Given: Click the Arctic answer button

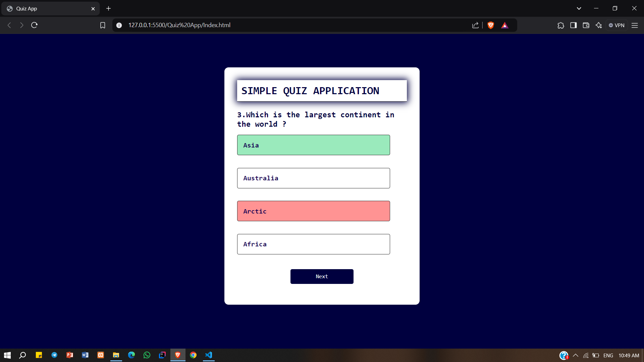Looking at the screenshot, I should click(x=313, y=211).
